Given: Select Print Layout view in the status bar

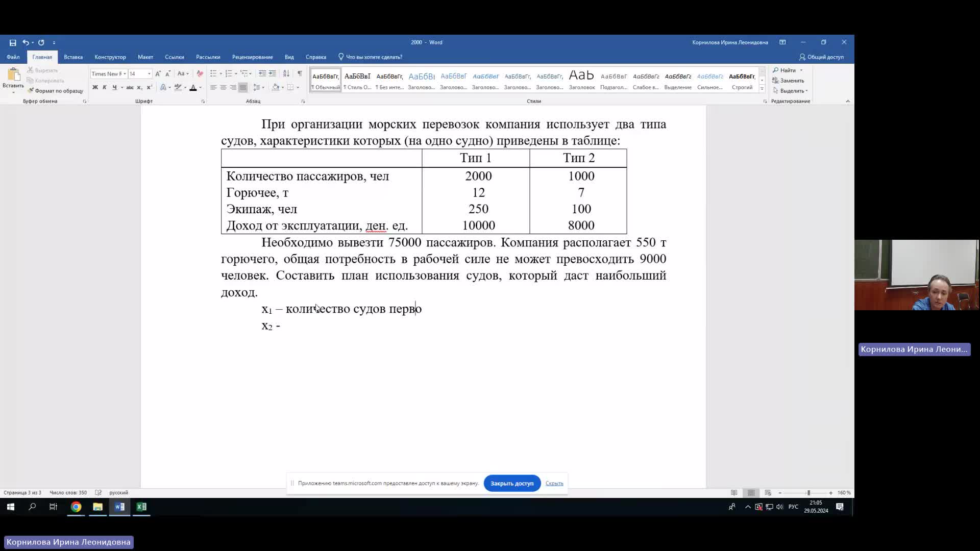Looking at the screenshot, I should click(x=751, y=493).
